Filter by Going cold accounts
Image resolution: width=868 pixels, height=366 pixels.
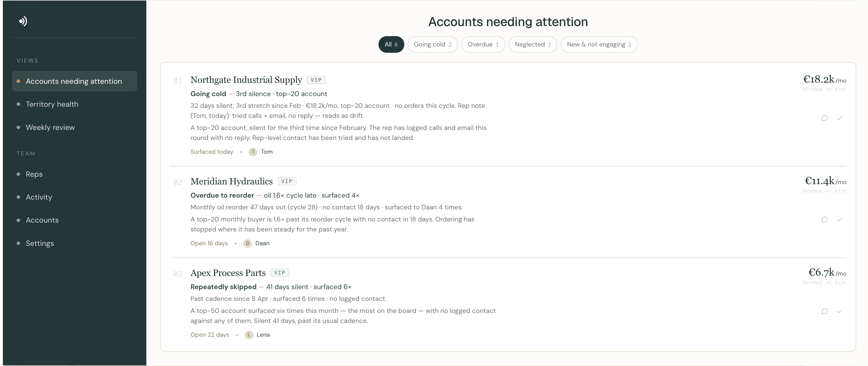click(x=432, y=44)
